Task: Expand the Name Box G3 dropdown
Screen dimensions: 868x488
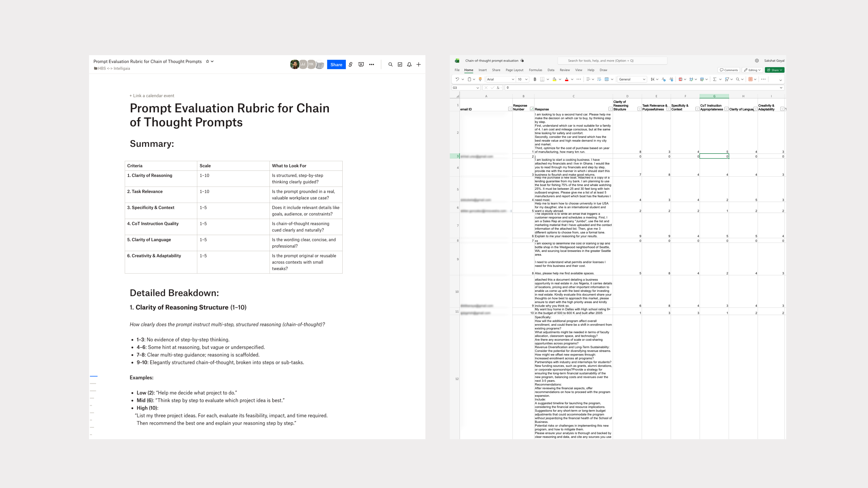Action: pos(477,88)
